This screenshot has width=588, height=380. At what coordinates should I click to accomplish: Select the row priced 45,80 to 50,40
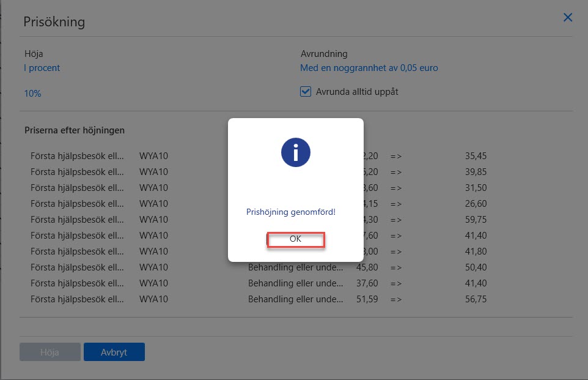tap(259, 267)
